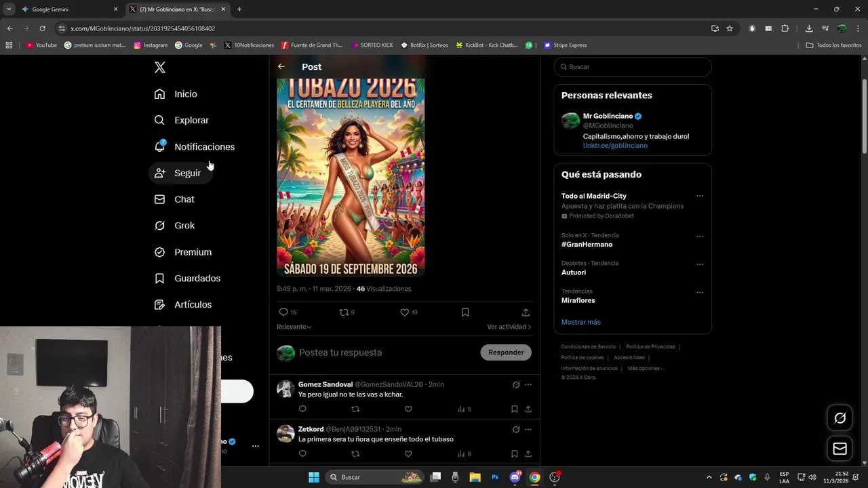Open Guardados in the sidebar

coord(188,278)
